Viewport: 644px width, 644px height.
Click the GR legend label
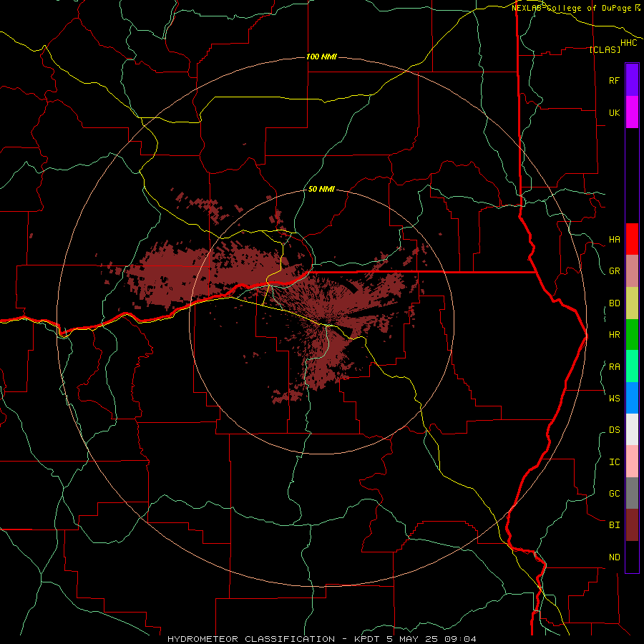(x=614, y=271)
